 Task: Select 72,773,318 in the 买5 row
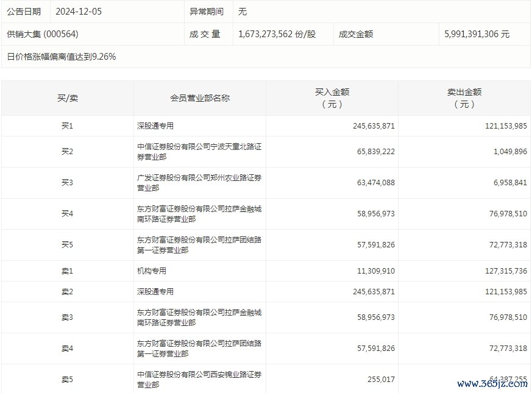tap(508, 245)
